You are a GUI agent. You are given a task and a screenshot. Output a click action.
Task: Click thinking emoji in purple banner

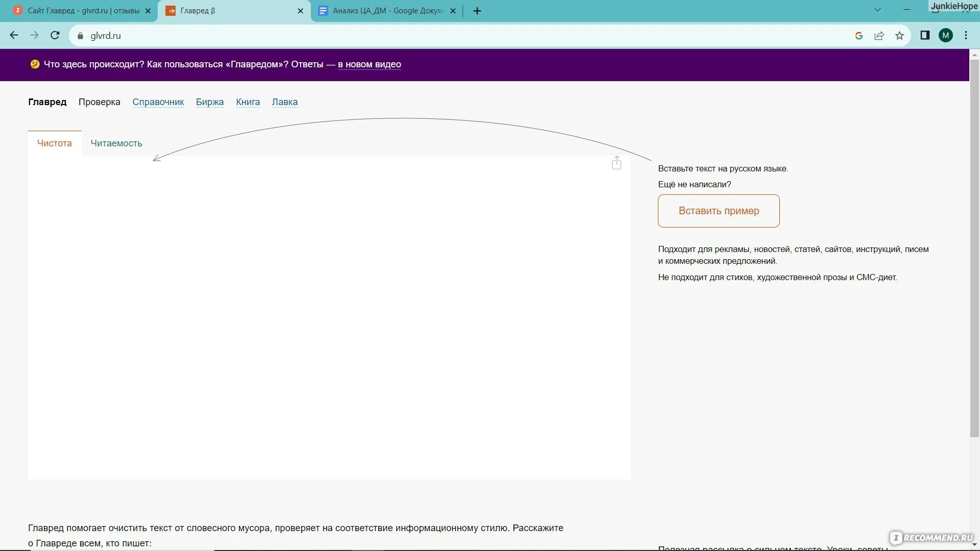[x=35, y=64]
